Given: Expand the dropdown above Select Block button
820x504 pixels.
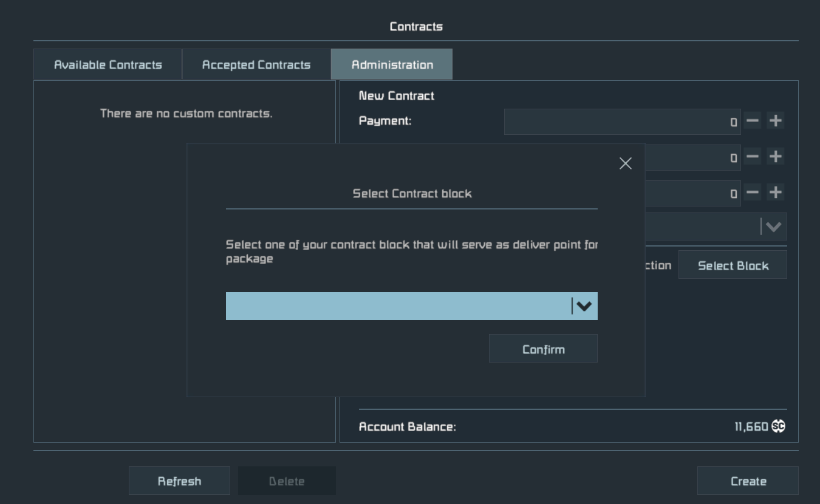Looking at the screenshot, I should [x=773, y=227].
